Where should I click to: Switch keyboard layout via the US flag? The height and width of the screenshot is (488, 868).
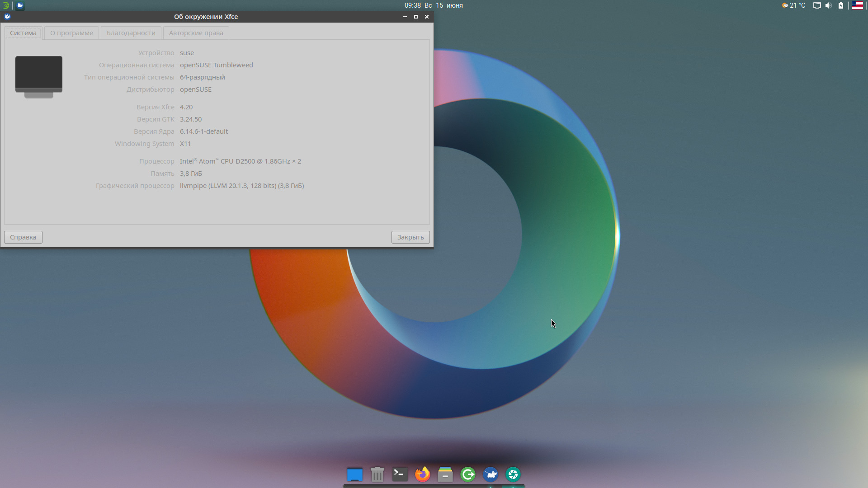coord(857,5)
